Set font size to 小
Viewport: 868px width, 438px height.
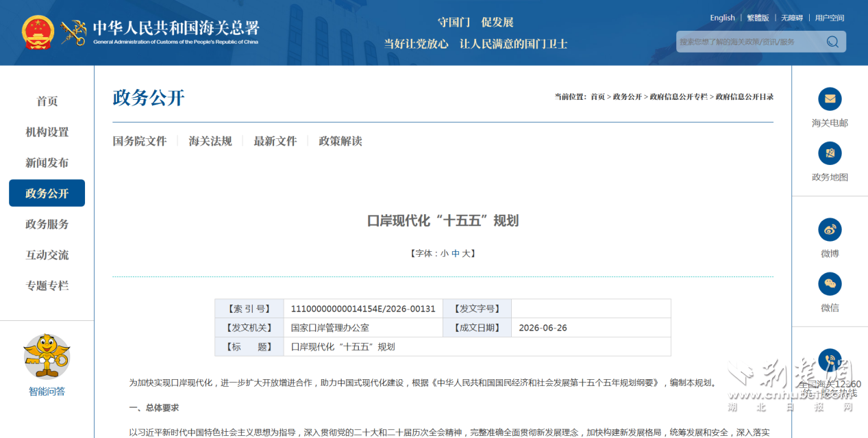[444, 253]
